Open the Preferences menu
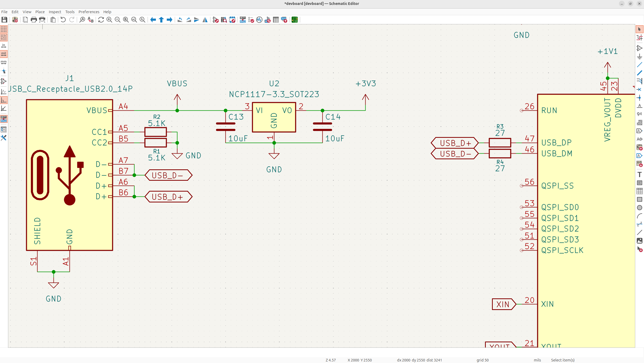 pos(89,12)
